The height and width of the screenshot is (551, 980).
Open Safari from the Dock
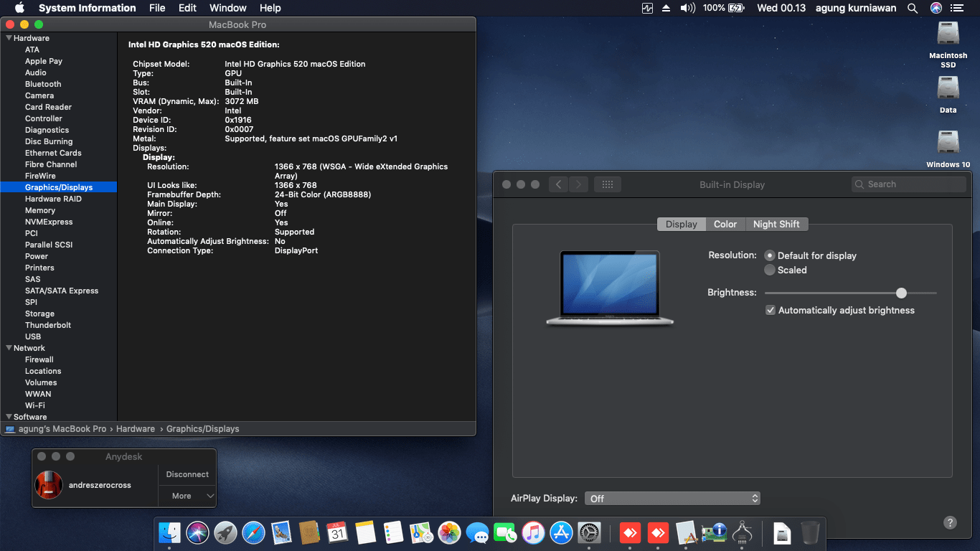coord(253,532)
